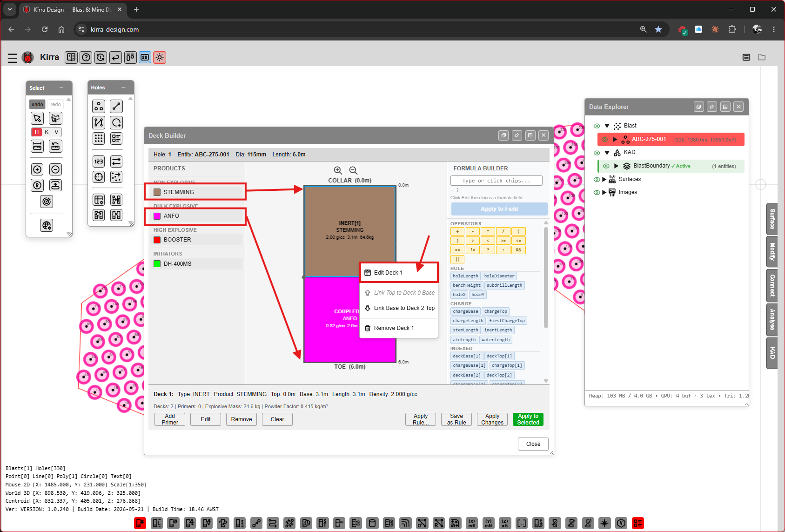
Task: Click the three-circle add holes tool
Action: pyautogui.click(x=99, y=107)
